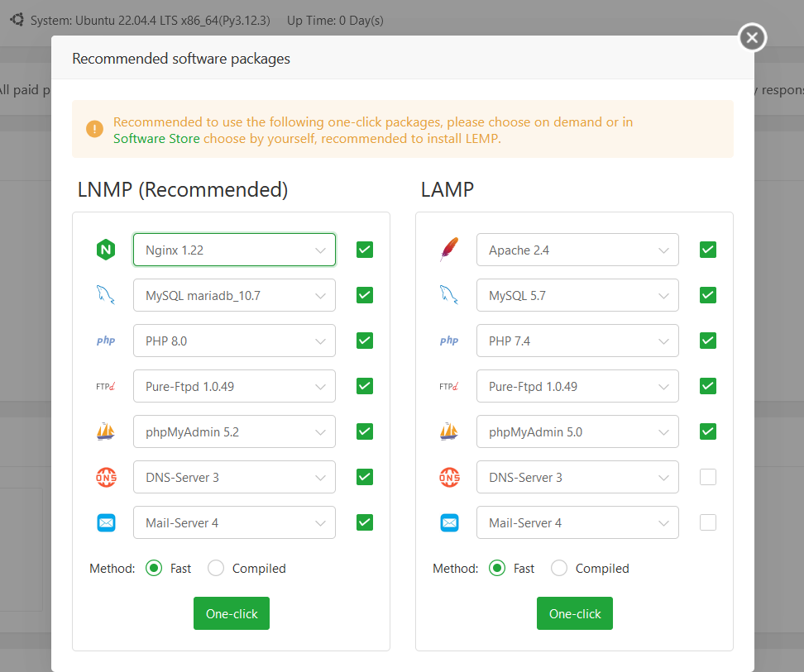Screen dimensions: 804x672
Task: Uncheck the MySQL mariadb_10.7 checkbox
Action: (x=365, y=295)
